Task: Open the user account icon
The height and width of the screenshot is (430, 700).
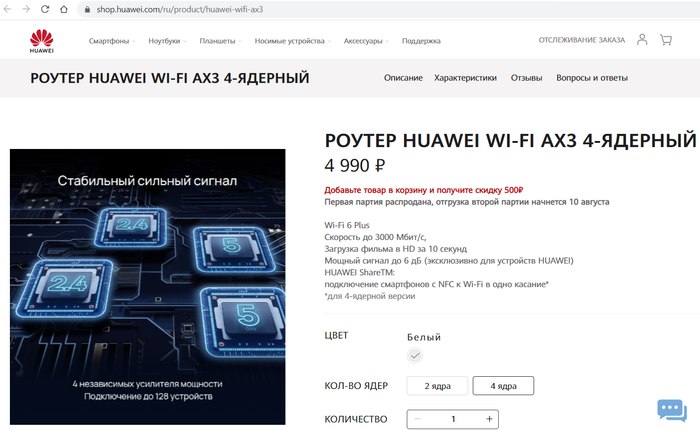Action: [642, 39]
